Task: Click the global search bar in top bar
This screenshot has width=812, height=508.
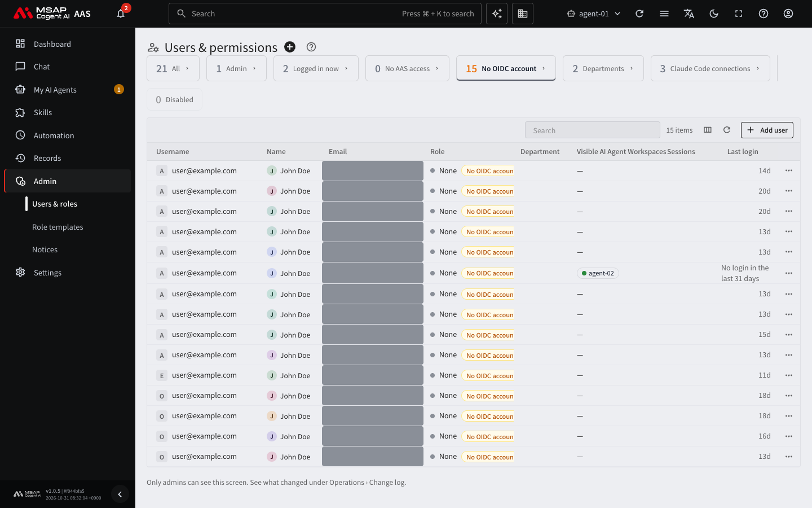Action: point(325,14)
